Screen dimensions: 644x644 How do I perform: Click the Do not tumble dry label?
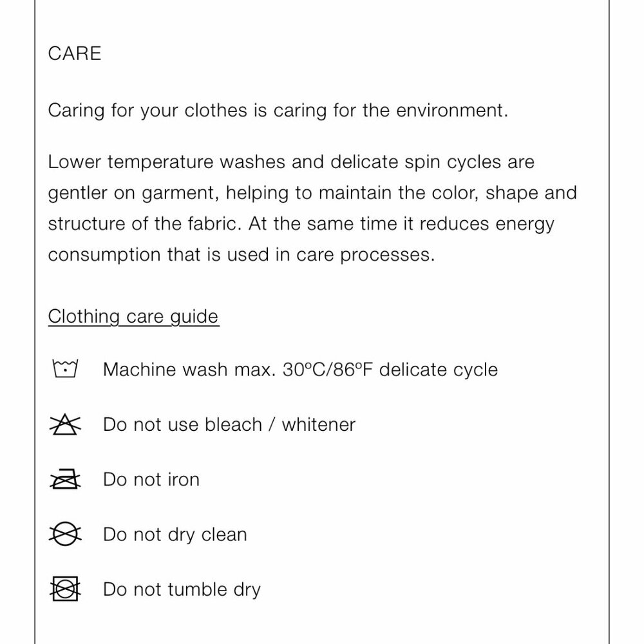coord(182,590)
